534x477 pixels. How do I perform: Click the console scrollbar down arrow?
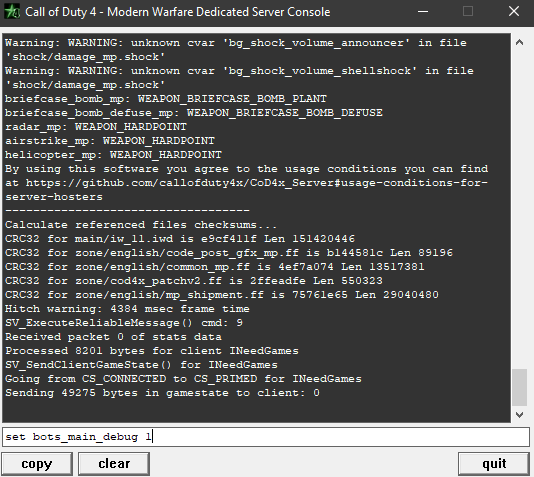point(519,414)
